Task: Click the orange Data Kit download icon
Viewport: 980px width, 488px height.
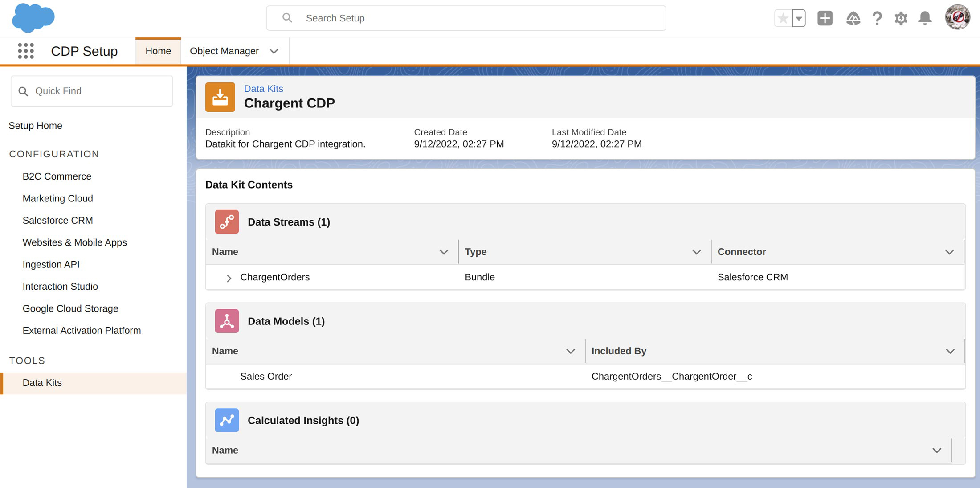Action: coord(220,97)
